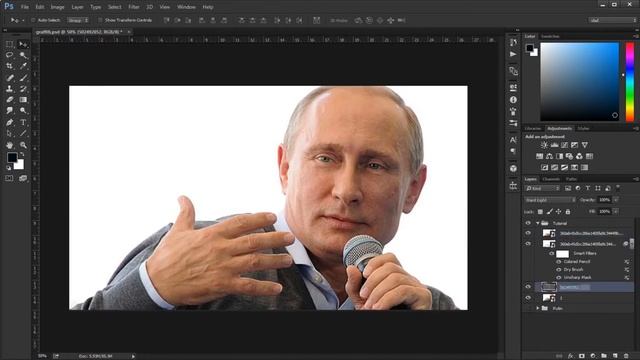This screenshot has height=360, width=640.
Task: Select the Crop tool
Action: pyautogui.click(x=9, y=66)
